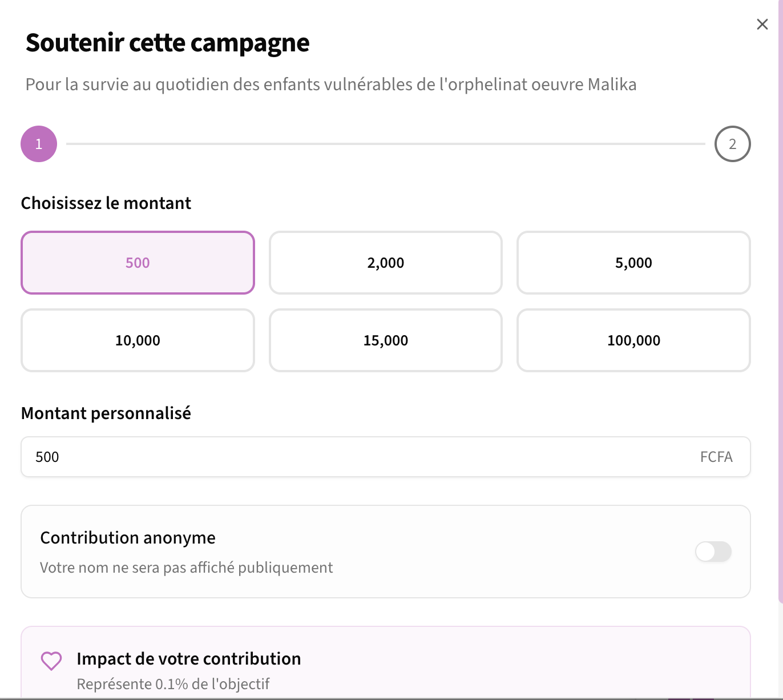783x700 pixels.
Task: Choose the 15,000 donation option
Action: tap(385, 340)
